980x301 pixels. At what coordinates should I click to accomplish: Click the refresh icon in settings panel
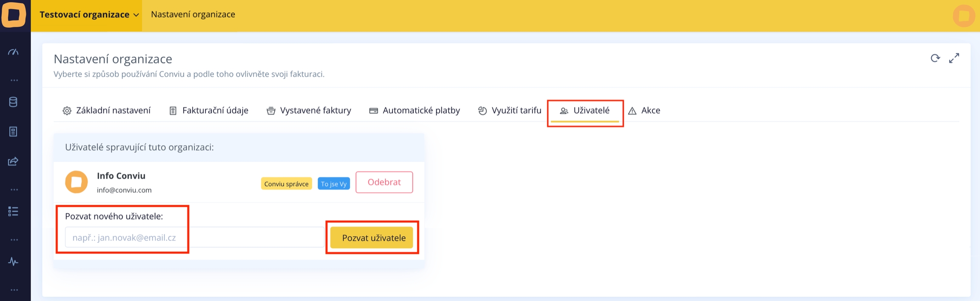click(935, 58)
